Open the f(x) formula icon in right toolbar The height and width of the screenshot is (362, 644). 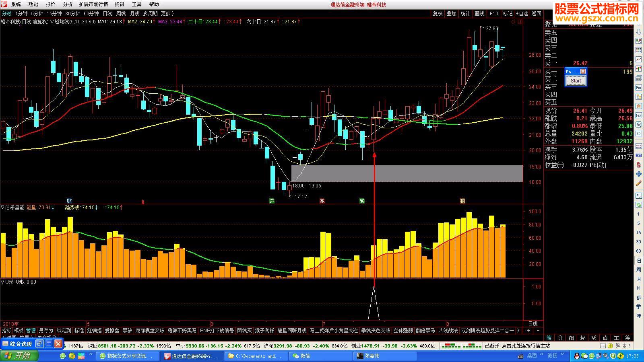pos(639,124)
